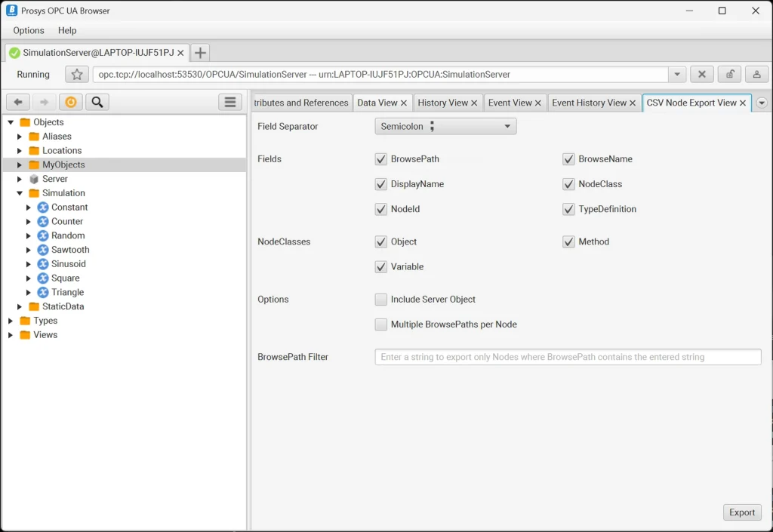Star the current server connection as favorite
This screenshot has width=773, height=532.
tap(75, 74)
